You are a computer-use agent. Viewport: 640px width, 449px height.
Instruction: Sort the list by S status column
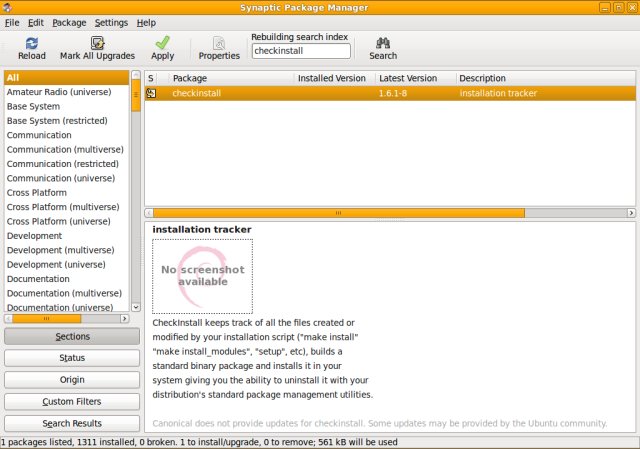coord(152,77)
